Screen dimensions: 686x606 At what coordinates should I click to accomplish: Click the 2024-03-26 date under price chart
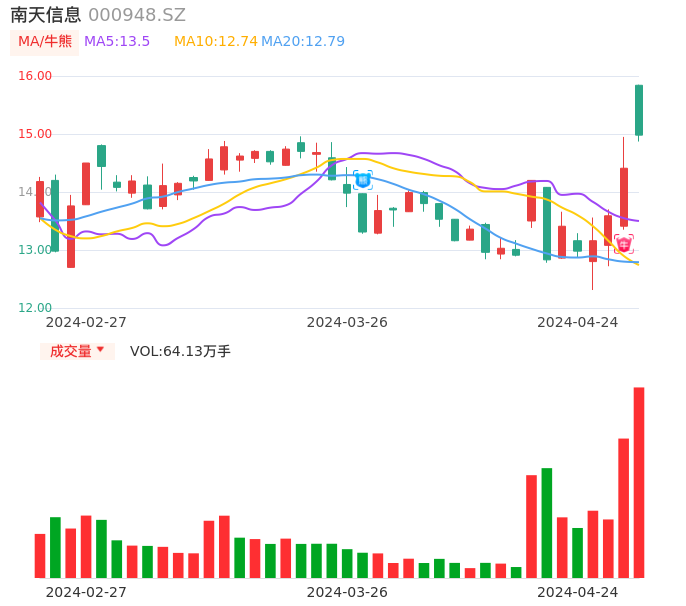pos(347,322)
